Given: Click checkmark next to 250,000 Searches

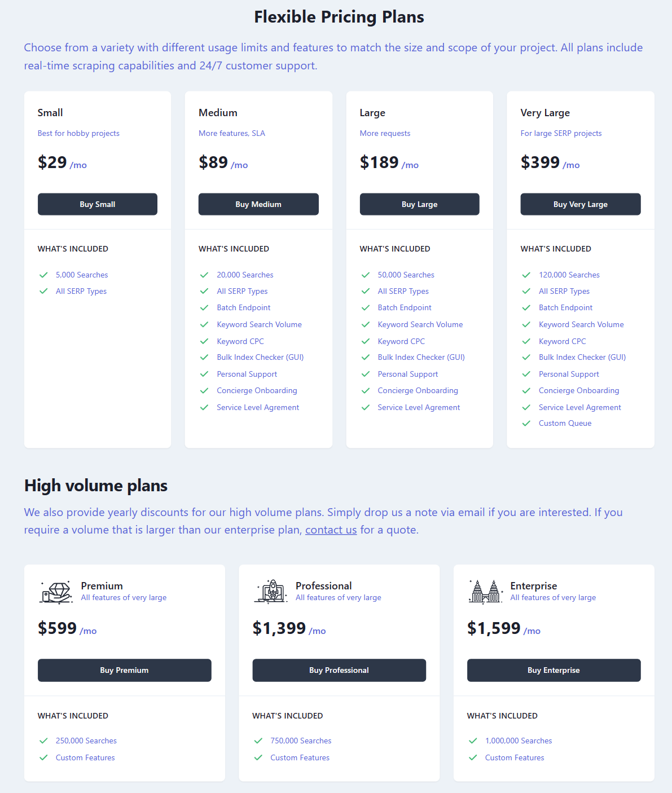Looking at the screenshot, I should pos(43,741).
